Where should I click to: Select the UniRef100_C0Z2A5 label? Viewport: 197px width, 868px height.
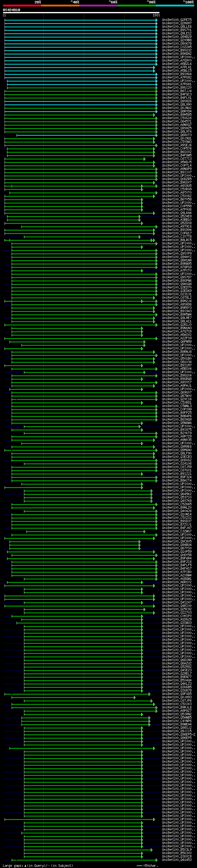click(177, 47)
